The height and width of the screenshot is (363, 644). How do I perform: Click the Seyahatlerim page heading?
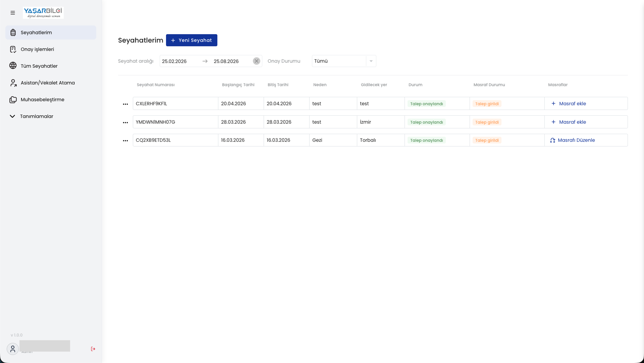(x=141, y=40)
